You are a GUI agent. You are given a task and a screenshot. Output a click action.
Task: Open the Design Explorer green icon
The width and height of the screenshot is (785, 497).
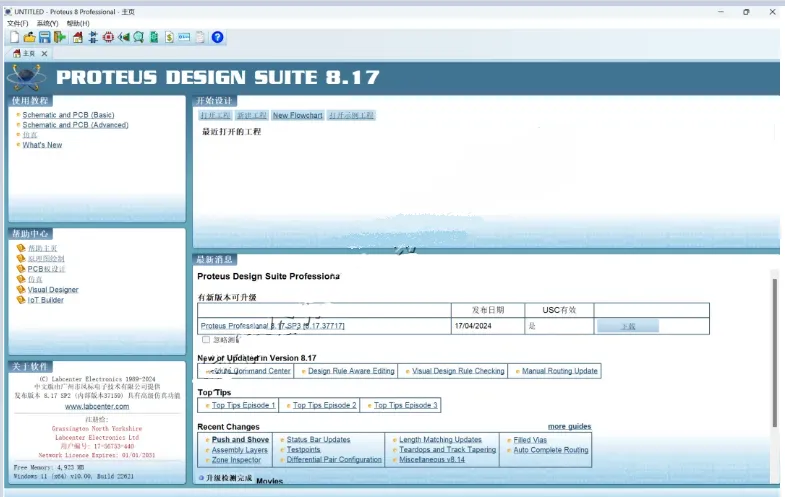154,37
